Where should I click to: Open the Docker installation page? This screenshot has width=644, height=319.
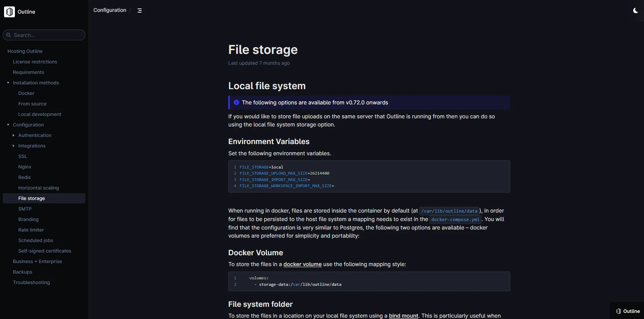[x=26, y=93]
